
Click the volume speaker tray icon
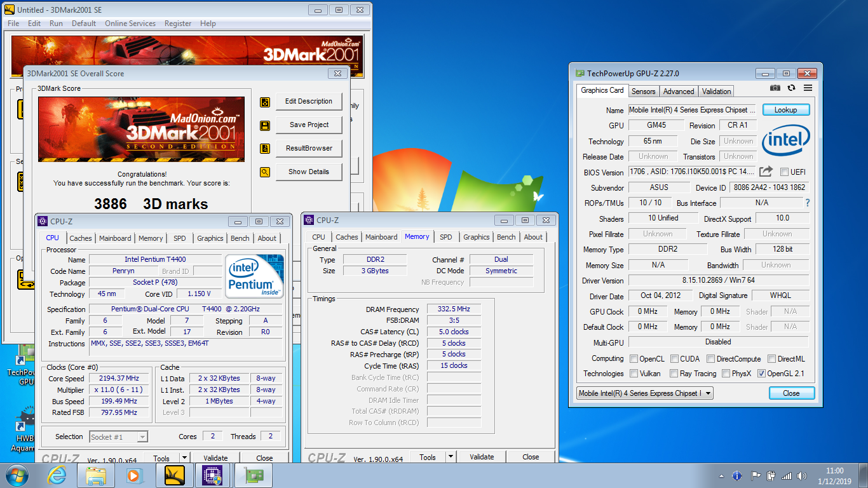[803, 475]
